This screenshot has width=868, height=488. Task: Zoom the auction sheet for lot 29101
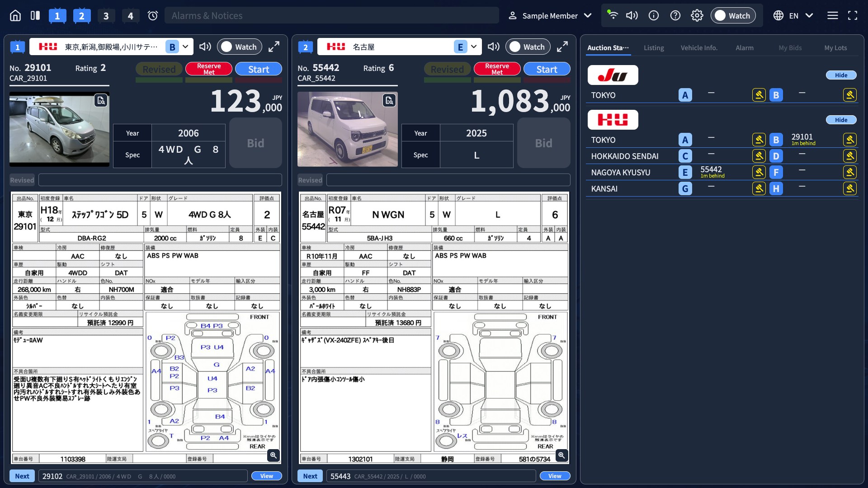(x=274, y=455)
